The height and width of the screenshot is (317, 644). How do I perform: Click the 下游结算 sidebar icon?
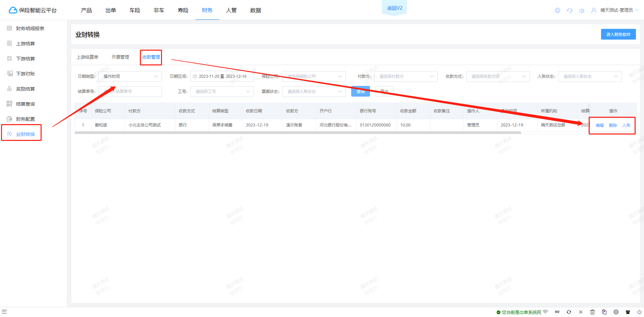coord(9,58)
